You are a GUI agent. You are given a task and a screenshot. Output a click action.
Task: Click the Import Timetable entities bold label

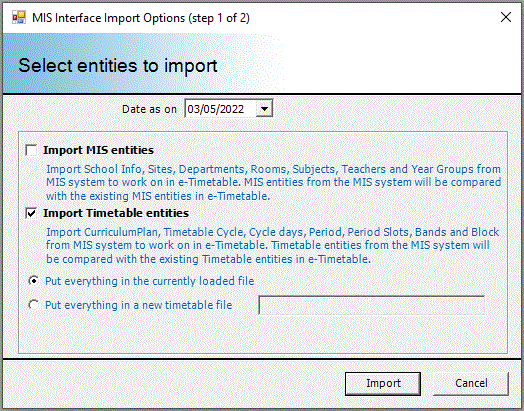pos(116,213)
